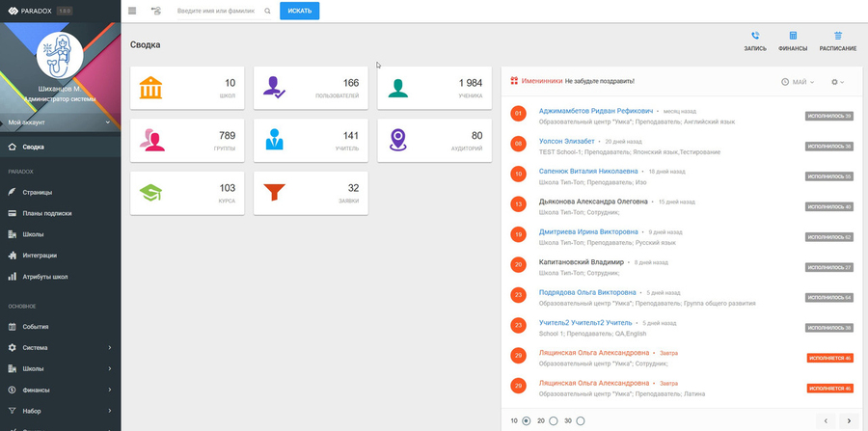The width and height of the screenshot is (868, 431).
Task: Open Планы подписки menu item
Action: pyautogui.click(x=60, y=213)
